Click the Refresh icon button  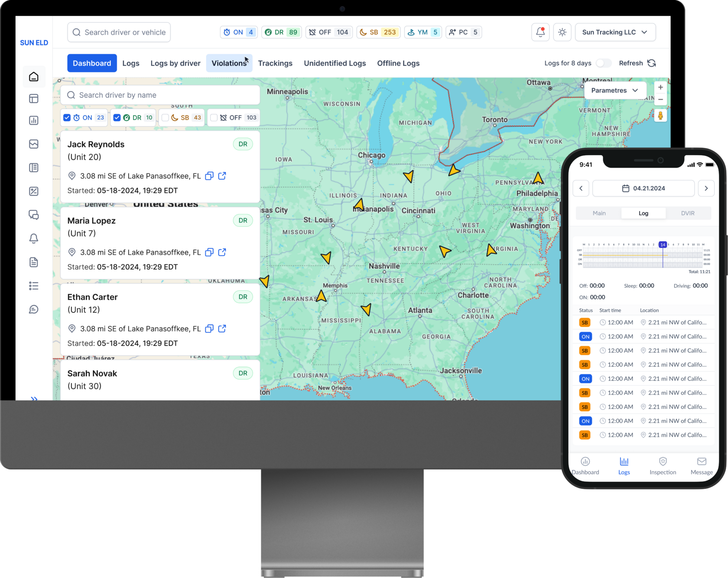click(x=651, y=63)
